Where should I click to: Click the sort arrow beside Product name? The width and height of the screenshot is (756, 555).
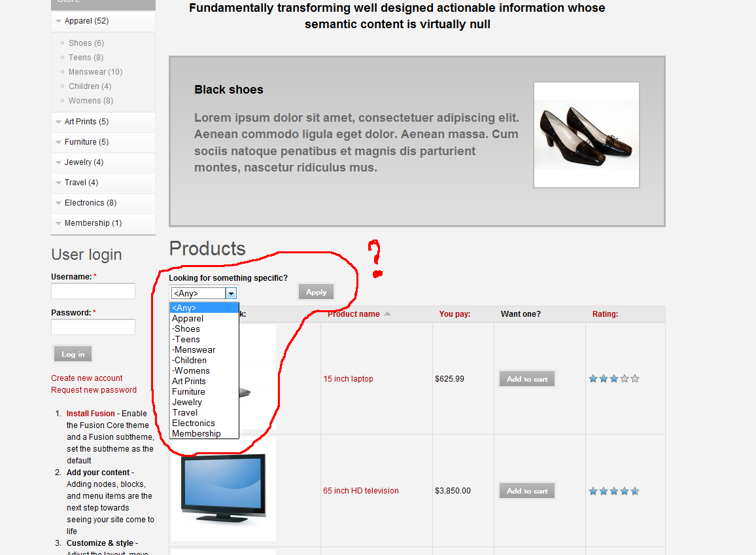(387, 314)
